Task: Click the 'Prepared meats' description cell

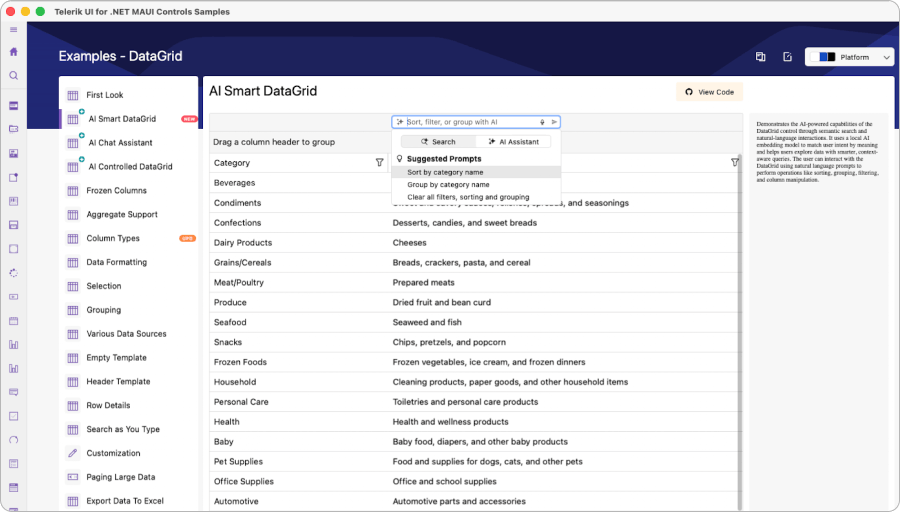Action: [424, 282]
